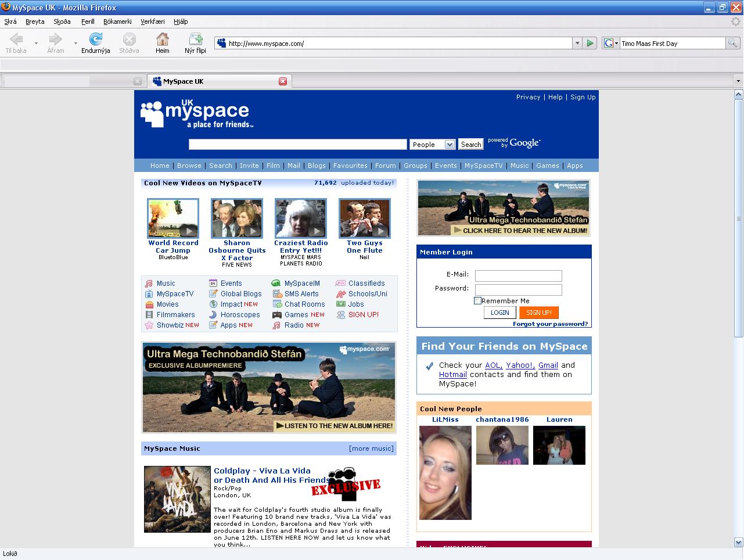Click the Home (Heim) toolbar icon
744x560 pixels.
163,40
